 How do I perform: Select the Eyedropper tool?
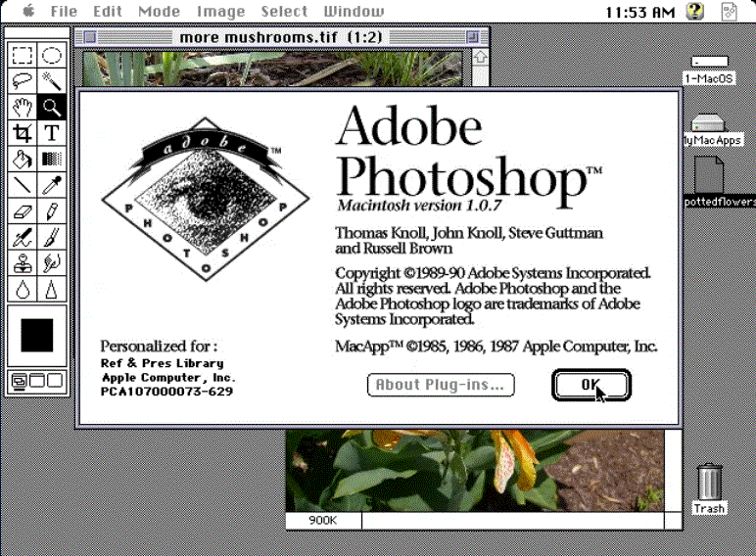click(52, 185)
